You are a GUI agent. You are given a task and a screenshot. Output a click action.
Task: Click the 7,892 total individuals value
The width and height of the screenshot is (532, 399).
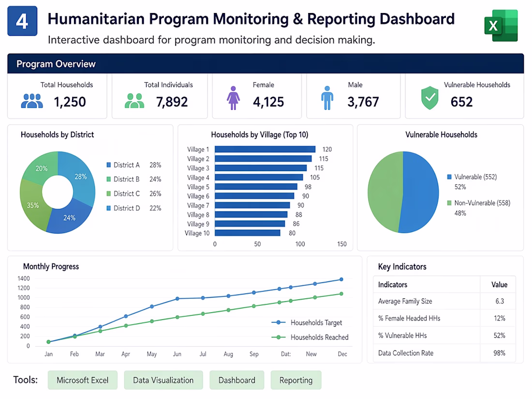point(172,102)
